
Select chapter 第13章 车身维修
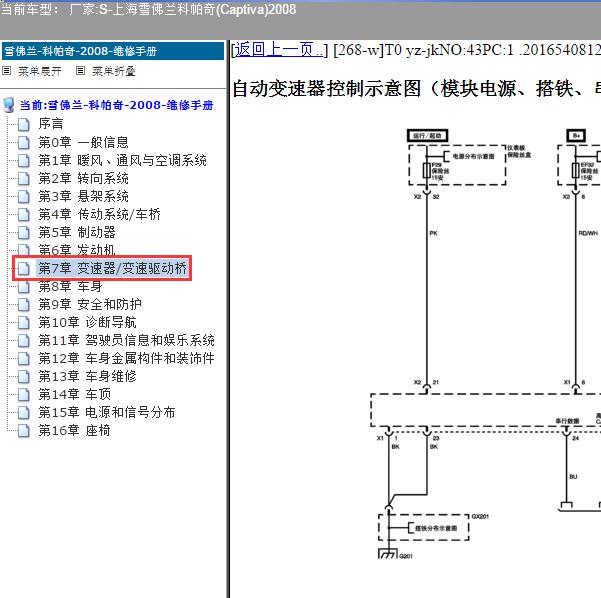(87, 376)
